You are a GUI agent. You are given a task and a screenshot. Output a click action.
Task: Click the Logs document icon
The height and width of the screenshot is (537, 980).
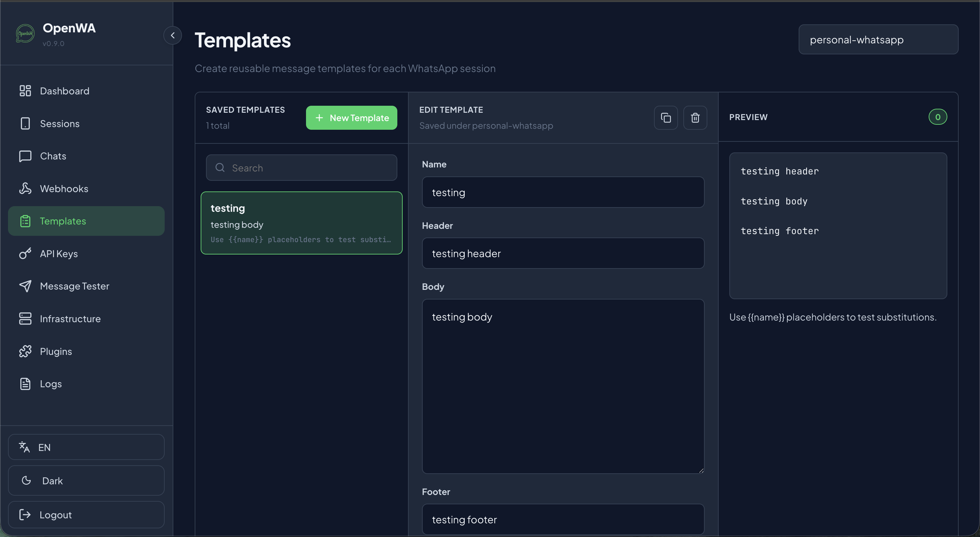point(25,384)
